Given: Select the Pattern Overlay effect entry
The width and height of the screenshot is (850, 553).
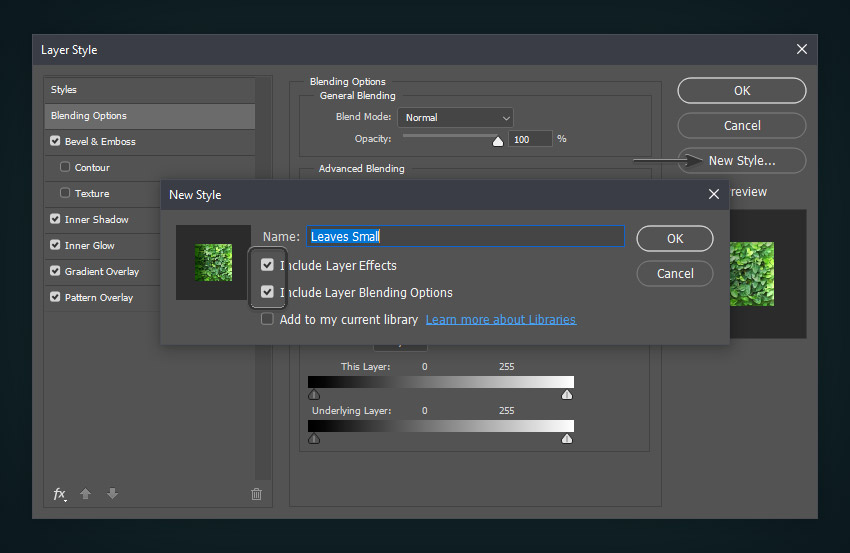Looking at the screenshot, I should [99, 298].
